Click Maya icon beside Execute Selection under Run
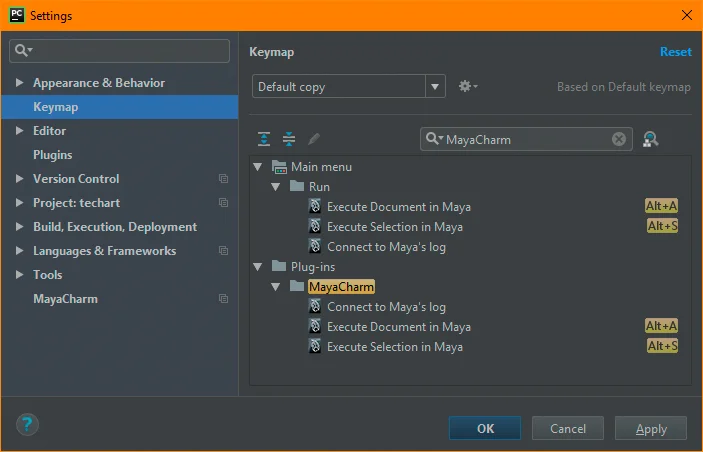This screenshot has width=703, height=452. (315, 226)
